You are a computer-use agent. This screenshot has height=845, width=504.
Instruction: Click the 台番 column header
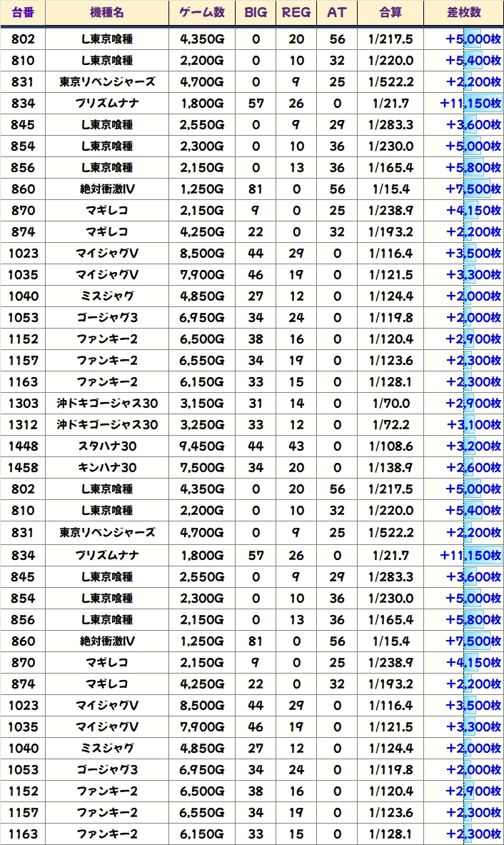pos(23,13)
